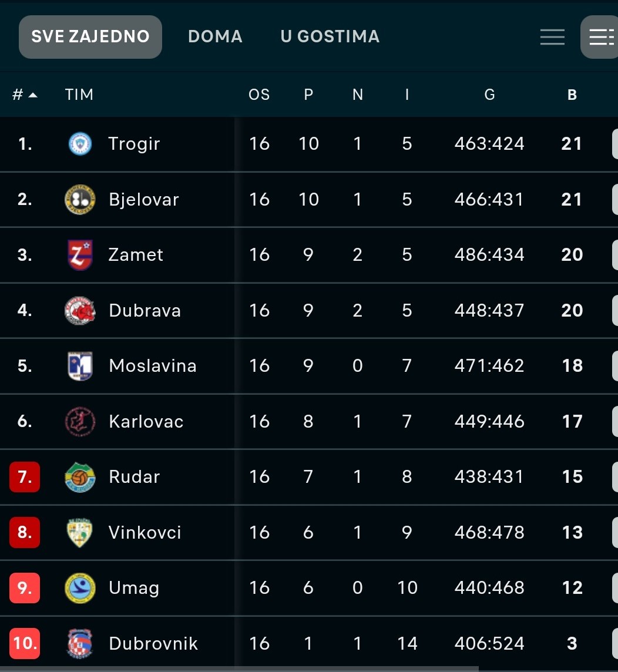
Task: Sort table by the G goals column
Action: [x=489, y=95]
